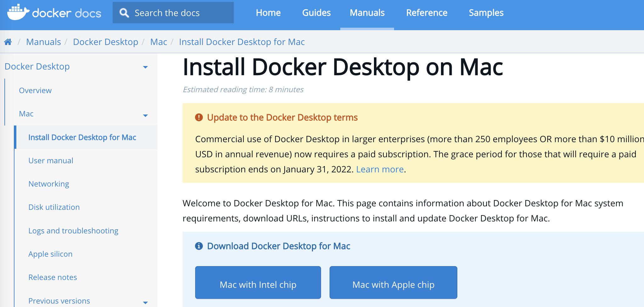Open Manuals breadcrumb link
The image size is (644, 307).
43,42
